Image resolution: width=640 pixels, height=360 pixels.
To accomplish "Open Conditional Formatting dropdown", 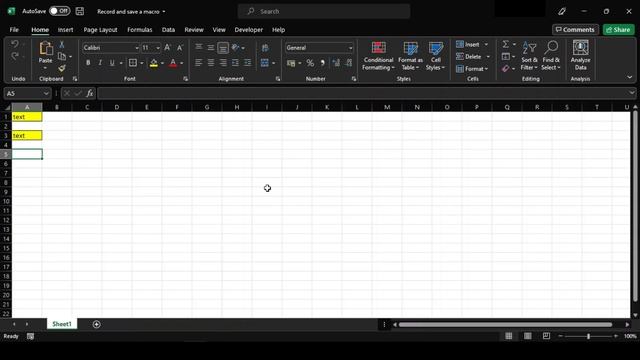I will pos(378,56).
